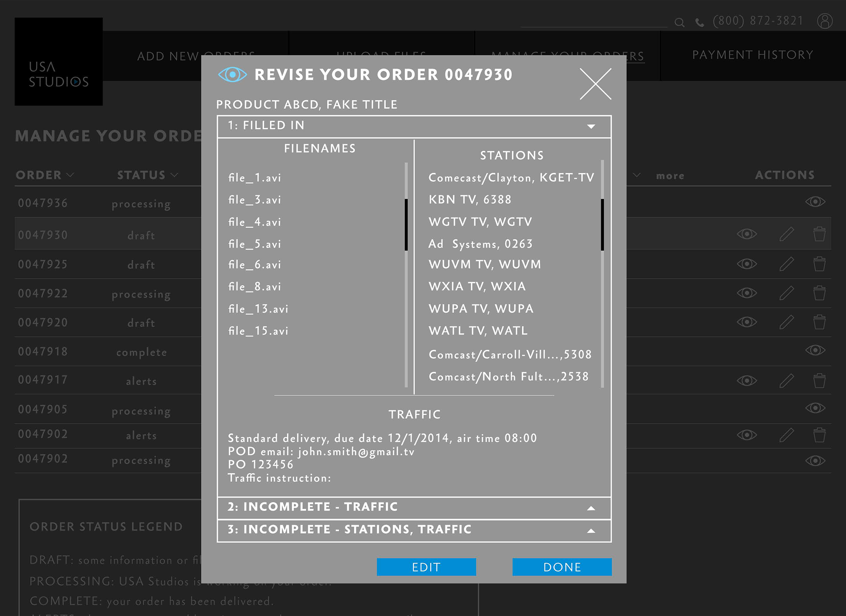Click the Stations list scrollbar thumb
Screen dimensions: 846x616
pos(602,225)
